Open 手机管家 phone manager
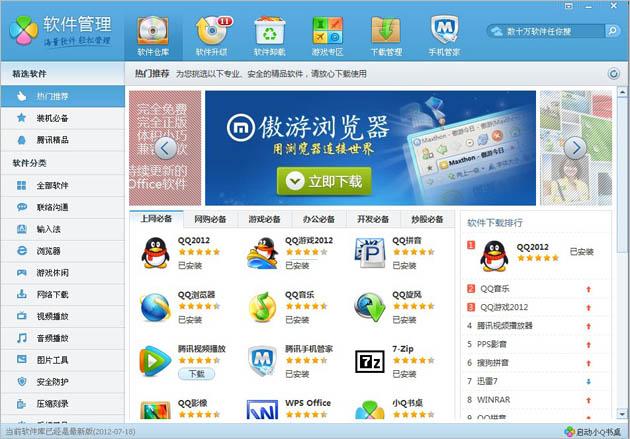This screenshot has width=630, height=439. click(444, 37)
